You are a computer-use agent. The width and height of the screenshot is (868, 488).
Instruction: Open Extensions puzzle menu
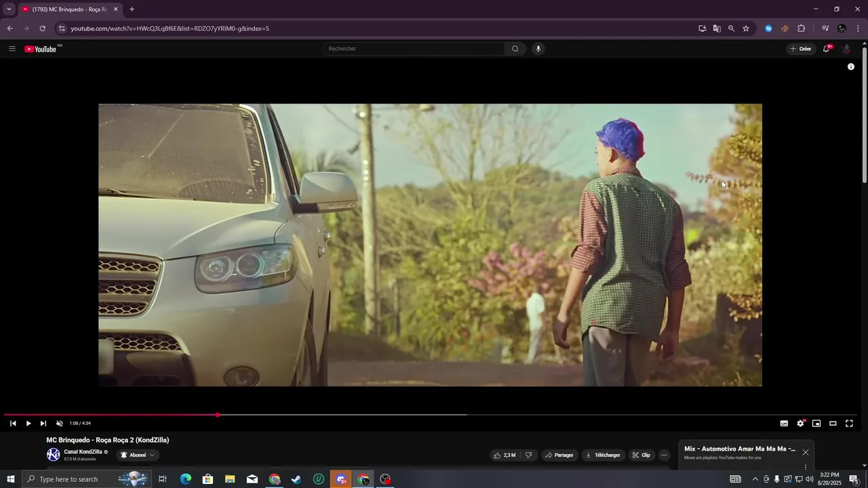tap(801, 28)
